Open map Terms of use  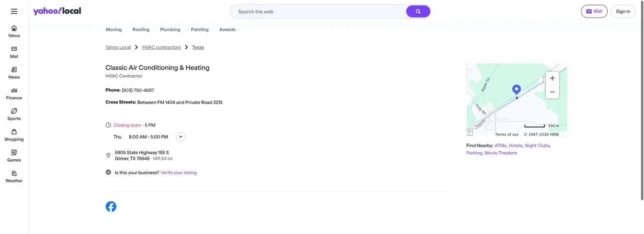507,134
